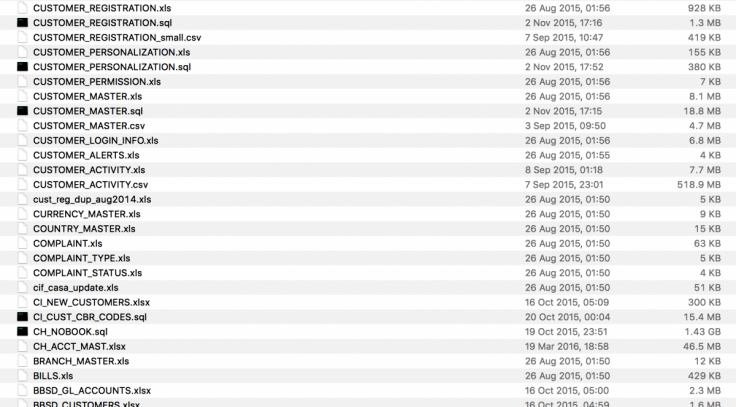Click the CUSTOMER_LOGIN_INFO.xls modified date
736x407 pixels.
[x=567, y=140]
